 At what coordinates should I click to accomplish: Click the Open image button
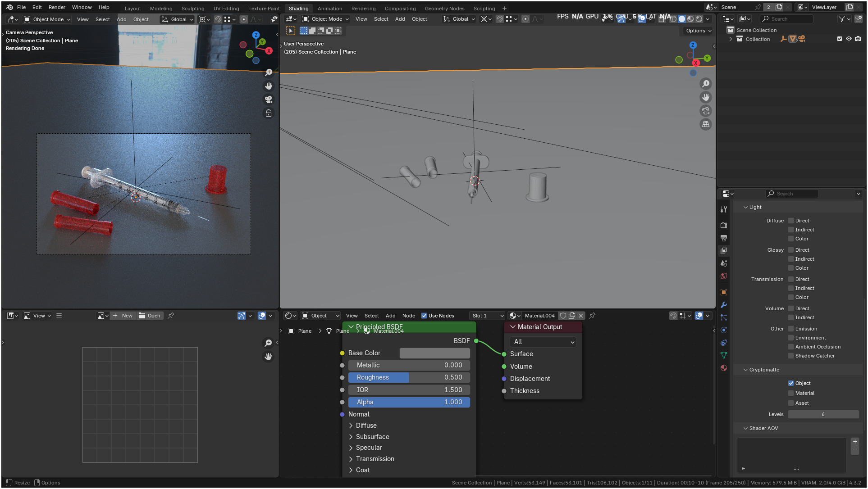[150, 316]
